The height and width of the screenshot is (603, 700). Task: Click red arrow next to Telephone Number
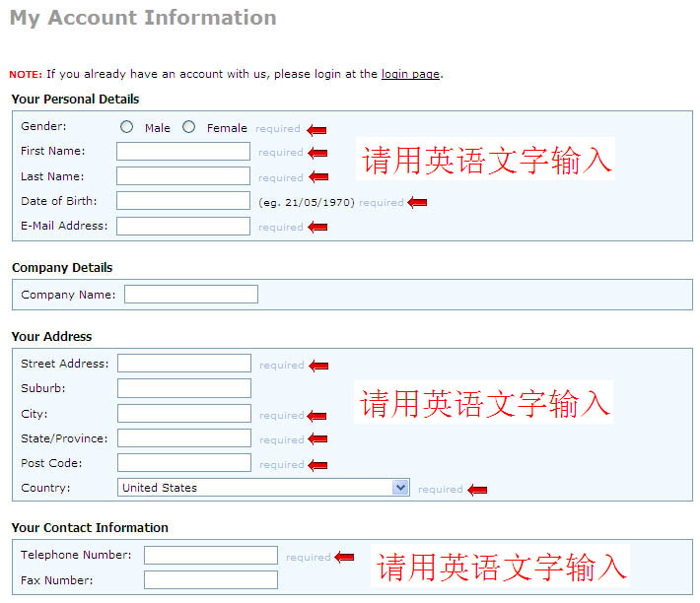coord(344,557)
